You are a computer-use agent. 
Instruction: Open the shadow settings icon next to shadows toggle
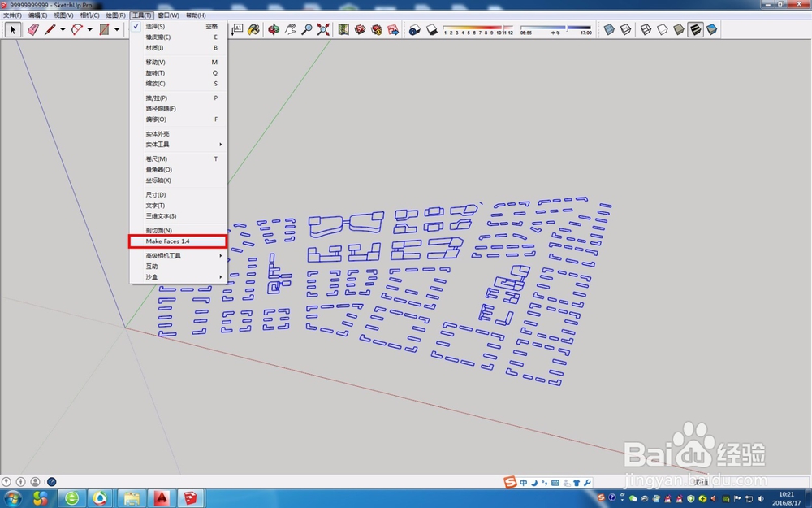point(414,30)
